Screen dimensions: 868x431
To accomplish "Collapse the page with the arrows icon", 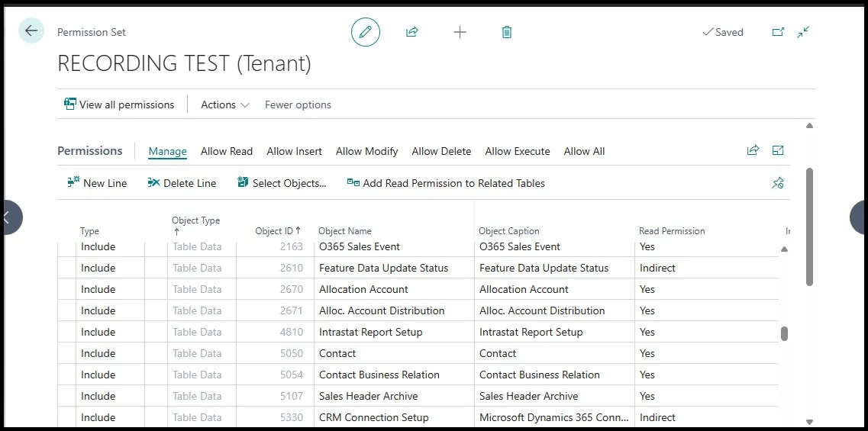I will [x=803, y=32].
